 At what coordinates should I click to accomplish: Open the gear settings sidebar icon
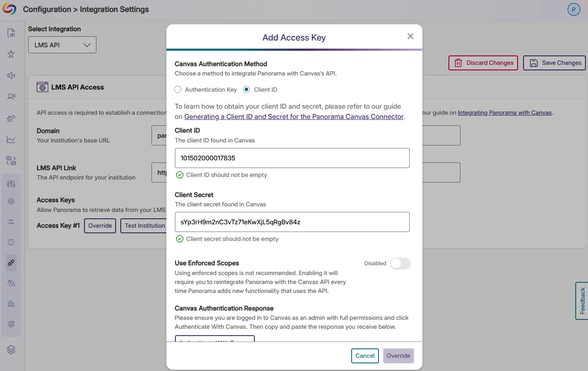coord(11,201)
